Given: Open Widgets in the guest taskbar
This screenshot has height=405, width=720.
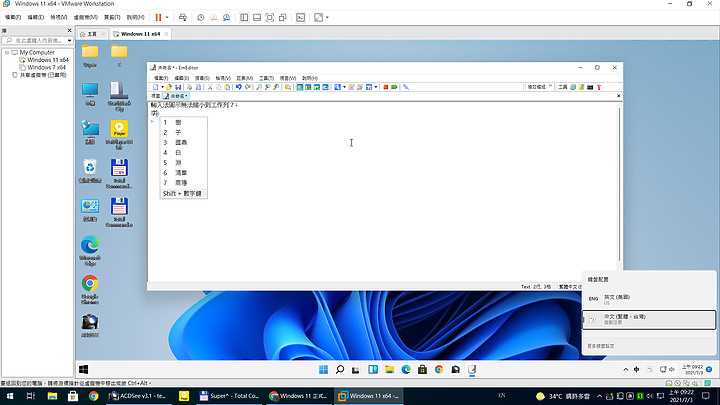Looking at the screenshot, I should [x=373, y=370].
